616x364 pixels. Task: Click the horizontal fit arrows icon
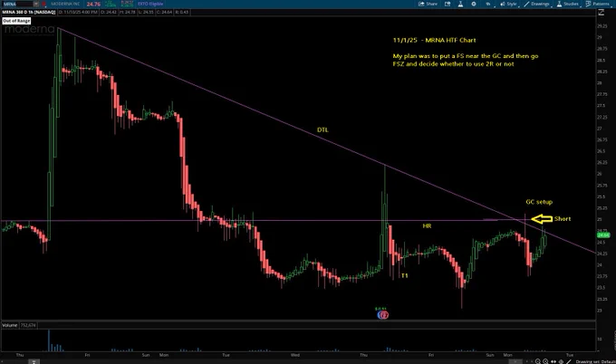pyautogui.click(x=553, y=361)
